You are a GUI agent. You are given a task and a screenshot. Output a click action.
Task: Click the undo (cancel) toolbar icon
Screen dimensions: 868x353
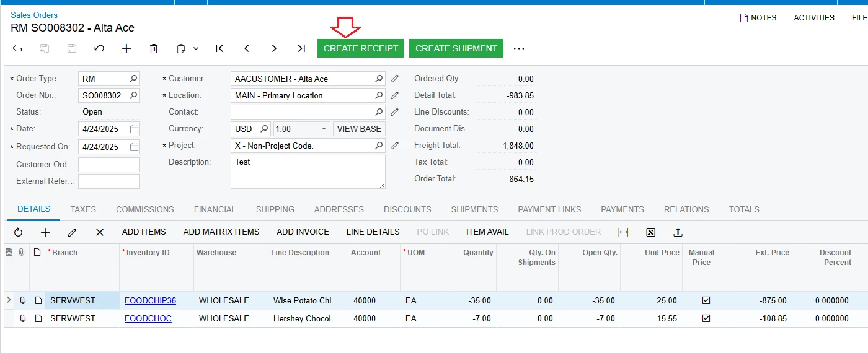[99, 48]
